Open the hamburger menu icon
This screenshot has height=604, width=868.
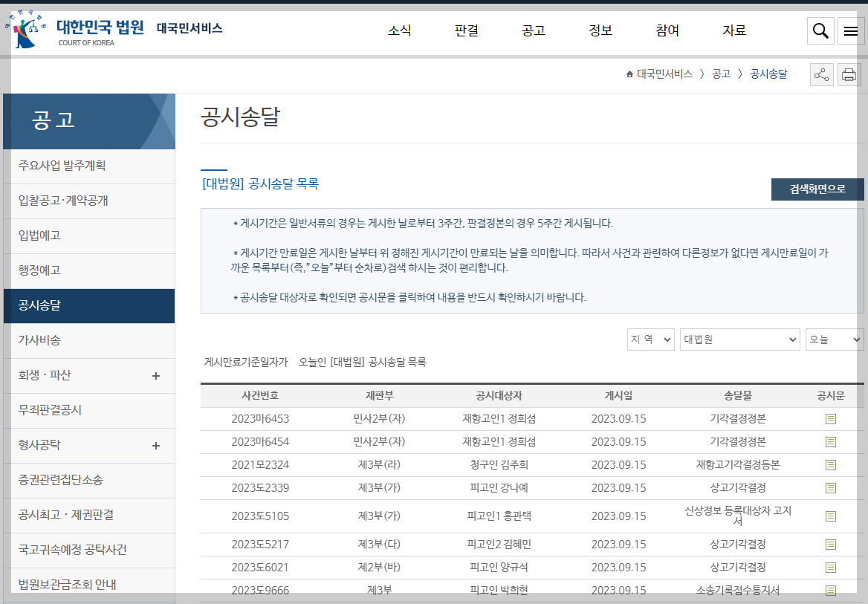(851, 30)
